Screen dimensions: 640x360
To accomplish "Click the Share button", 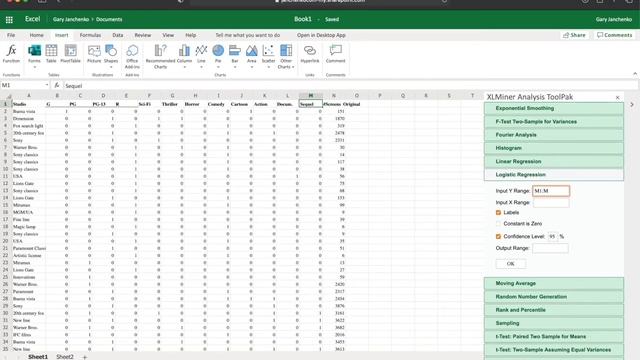I will [574, 36].
